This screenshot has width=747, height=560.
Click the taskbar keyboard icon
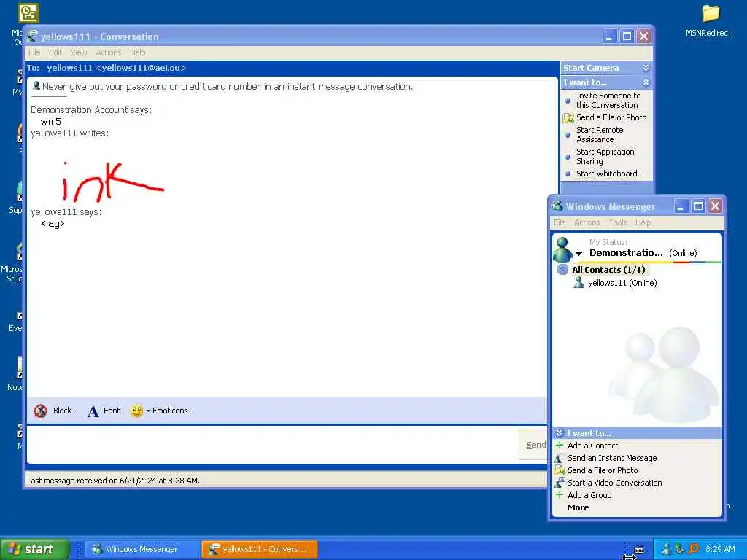[x=639, y=550]
